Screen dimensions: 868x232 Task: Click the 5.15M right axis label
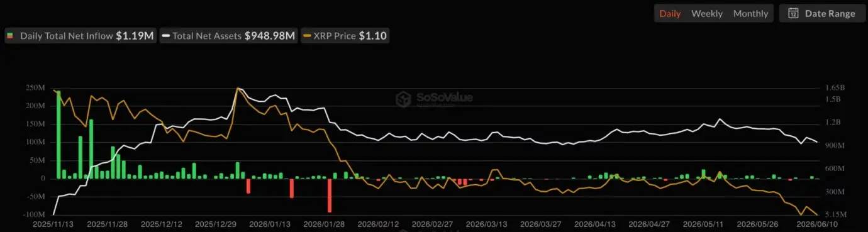836,215
